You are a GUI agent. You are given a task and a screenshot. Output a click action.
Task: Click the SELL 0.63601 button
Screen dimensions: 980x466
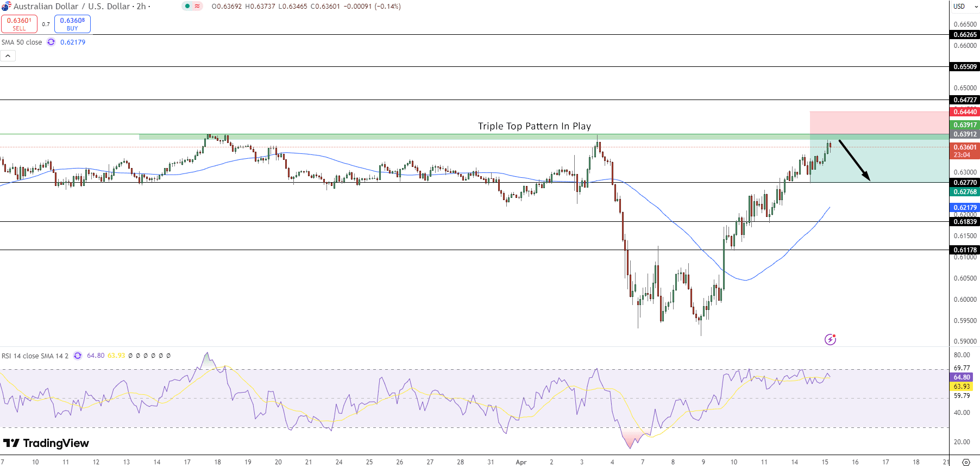point(19,24)
